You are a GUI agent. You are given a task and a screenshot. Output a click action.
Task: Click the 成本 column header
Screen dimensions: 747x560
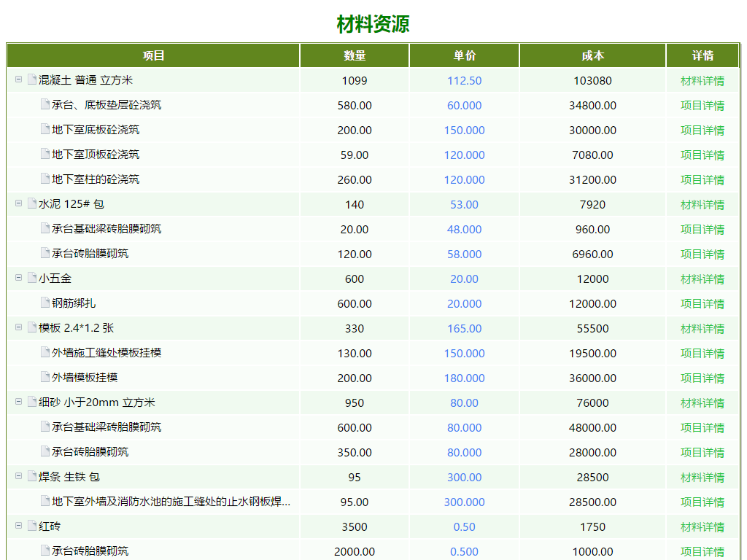click(592, 55)
